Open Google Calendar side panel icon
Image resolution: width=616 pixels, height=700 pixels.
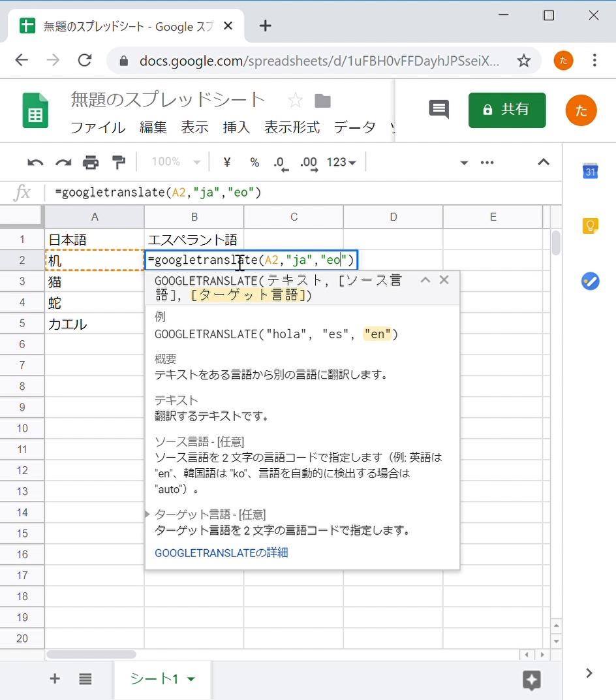pyautogui.click(x=590, y=171)
